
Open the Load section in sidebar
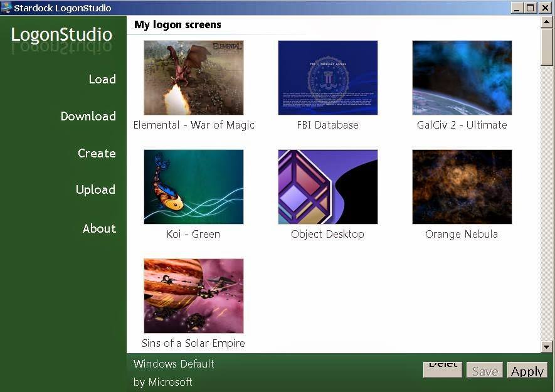[x=102, y=79]
